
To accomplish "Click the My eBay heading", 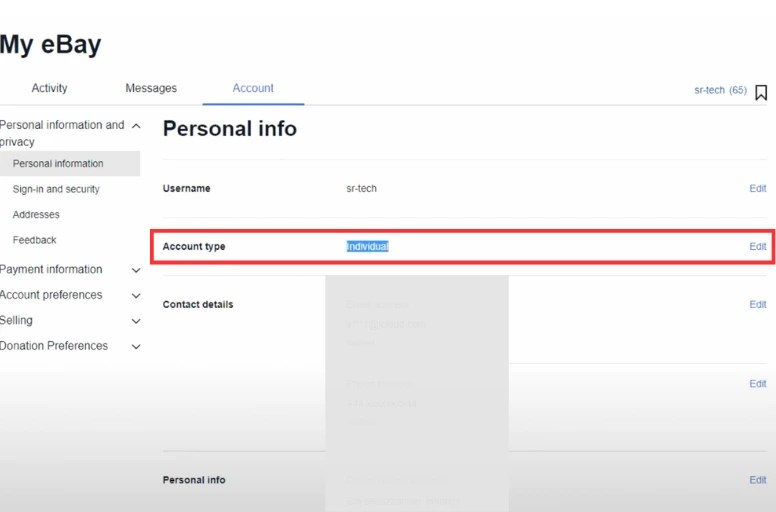I will [x=50, y=44].
